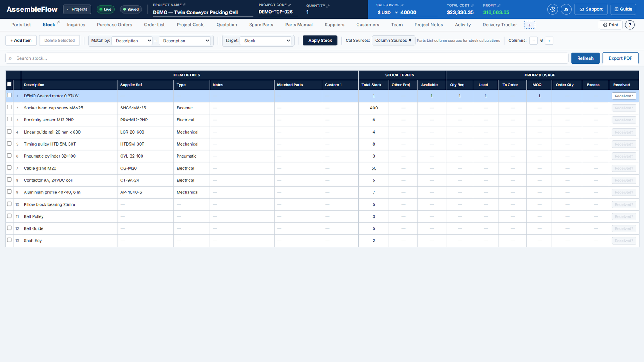Click Received? for DEMO Geared motor
The width and height of the screenshot is (644, 362).
click(x=624, y=96)
